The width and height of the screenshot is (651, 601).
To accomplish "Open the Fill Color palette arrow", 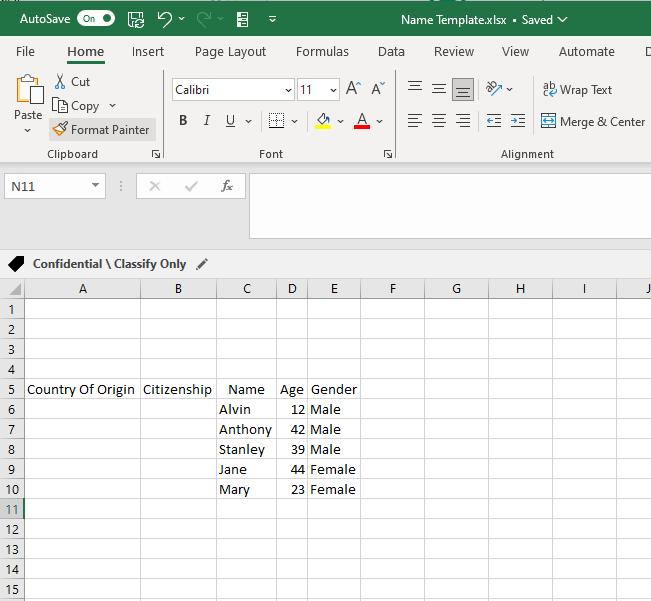I will (x=340, y=121).
